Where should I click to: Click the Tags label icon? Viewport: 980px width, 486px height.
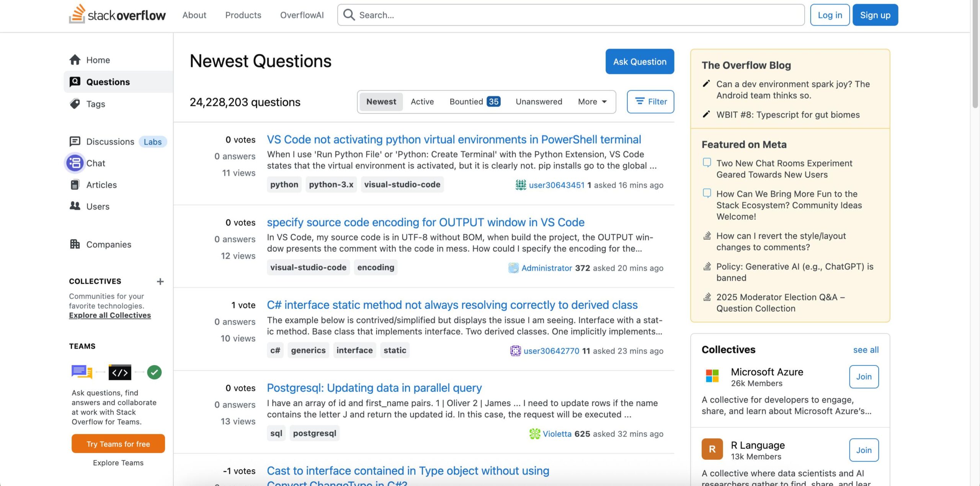(x=75, y=104)
